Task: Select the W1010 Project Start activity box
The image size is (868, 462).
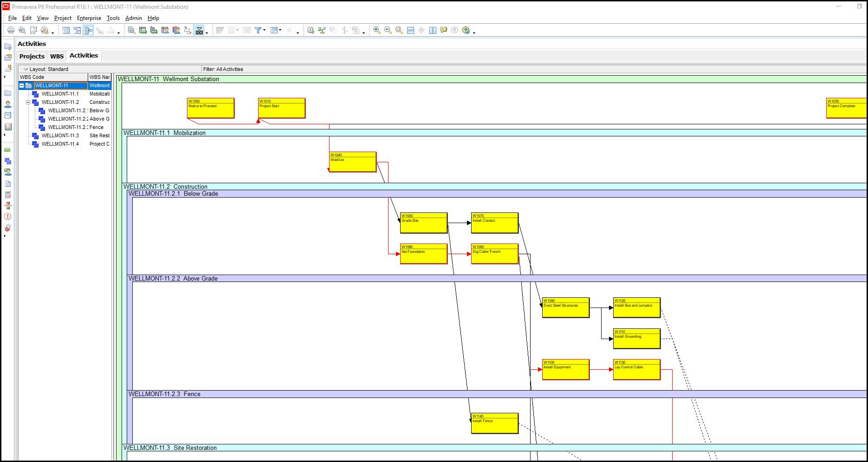Action: tap(282, 108)
